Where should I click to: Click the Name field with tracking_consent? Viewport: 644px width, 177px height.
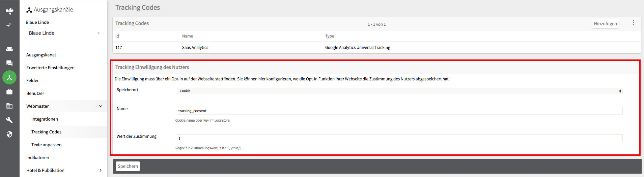coord(399,110)
